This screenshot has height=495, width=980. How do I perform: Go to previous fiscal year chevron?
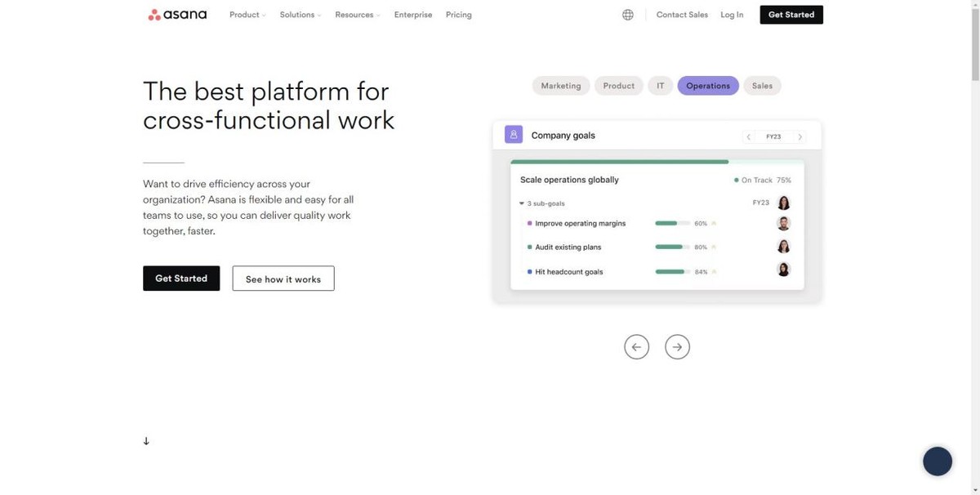[x=748, y=137]
